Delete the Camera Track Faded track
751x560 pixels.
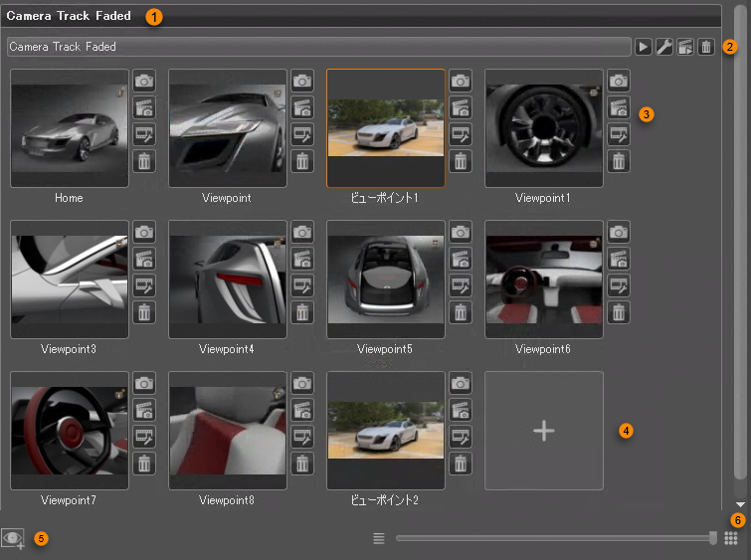click(x=706, y=47)
